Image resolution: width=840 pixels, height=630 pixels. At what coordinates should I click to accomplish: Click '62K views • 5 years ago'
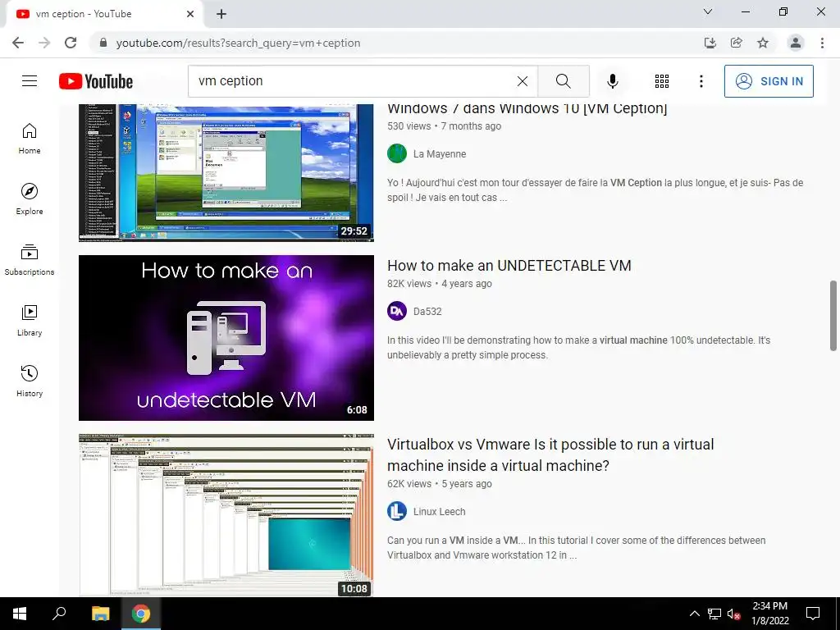point(440,484)
